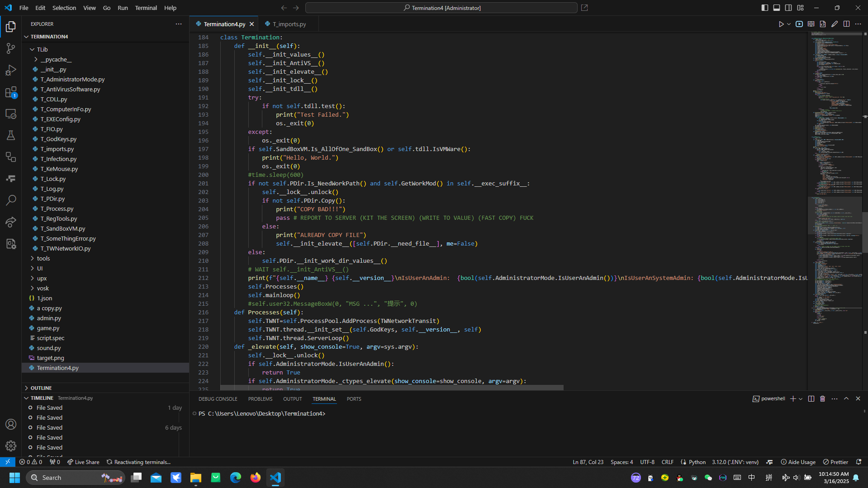Toggle the bottom Panel visibility
Image resolution: width=868 pixels, height=488 pixels.
coord(777,8)
